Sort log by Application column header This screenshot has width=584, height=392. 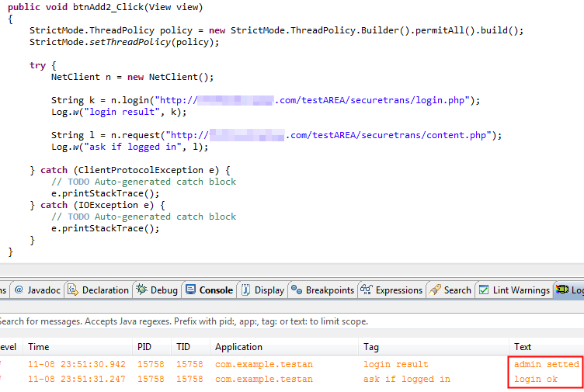[283, 346]
